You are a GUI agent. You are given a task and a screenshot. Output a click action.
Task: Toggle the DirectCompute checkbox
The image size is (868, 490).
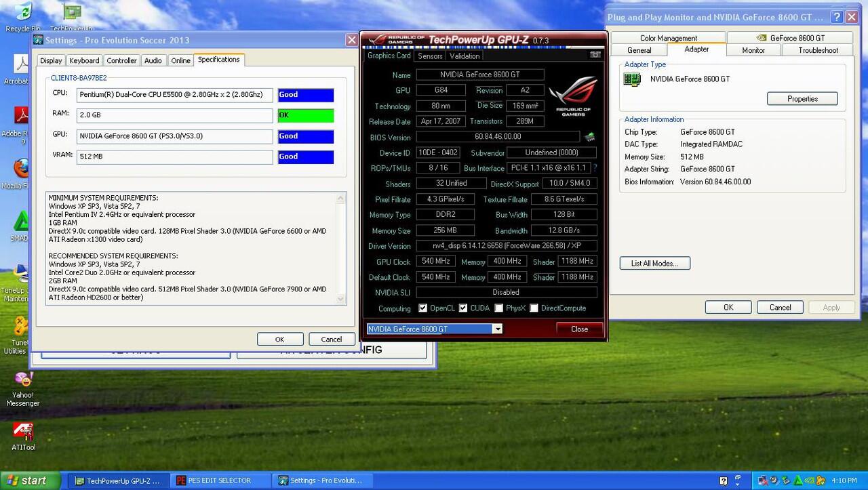pyautogui.click(x=534, y=308)
